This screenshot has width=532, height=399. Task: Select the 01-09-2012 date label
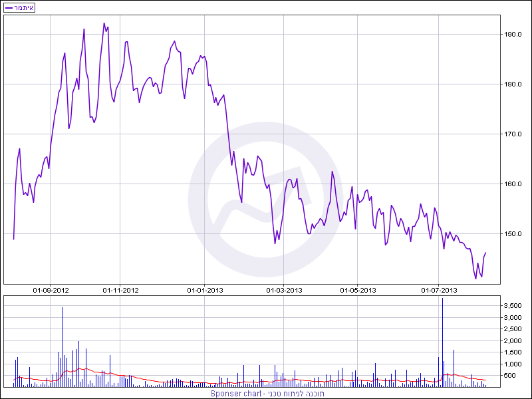point(51,290)
